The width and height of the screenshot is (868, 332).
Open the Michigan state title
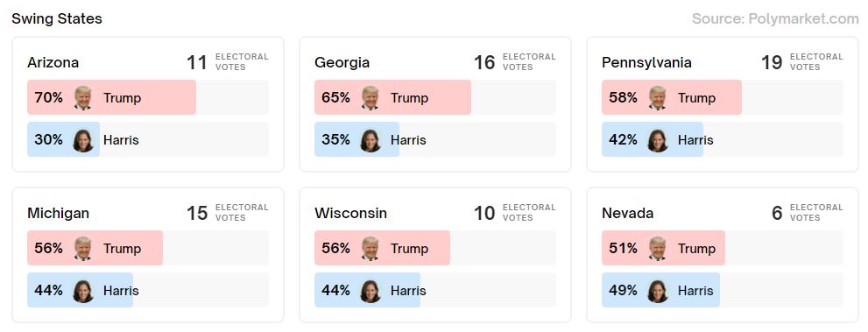pos(58,213)
